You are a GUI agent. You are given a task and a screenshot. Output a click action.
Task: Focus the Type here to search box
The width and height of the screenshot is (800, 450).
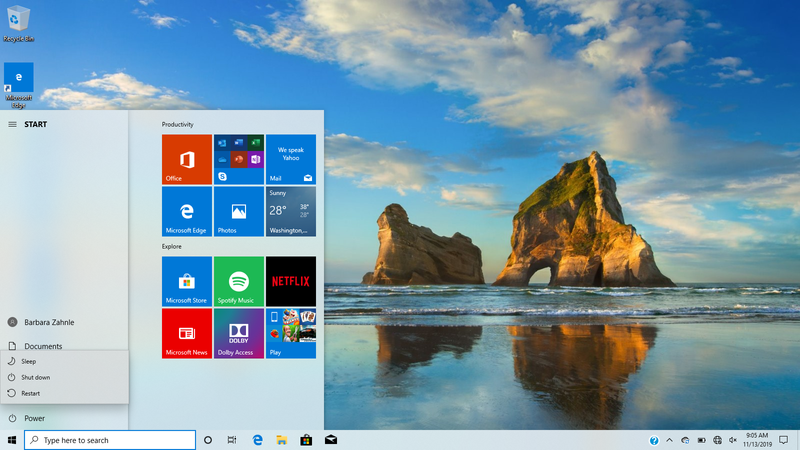pos(110,440)
